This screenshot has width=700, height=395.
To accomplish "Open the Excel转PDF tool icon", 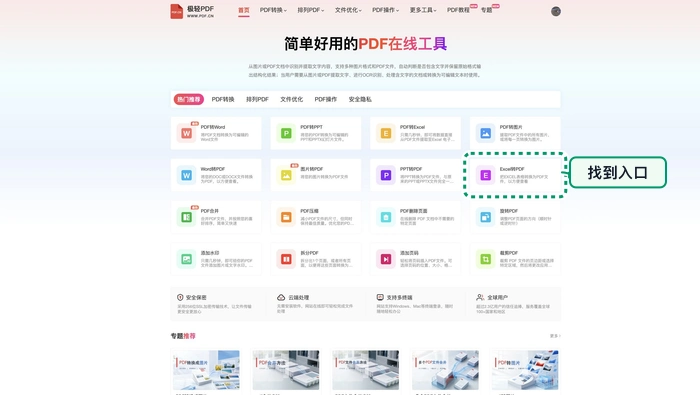I will click(485, 175).
